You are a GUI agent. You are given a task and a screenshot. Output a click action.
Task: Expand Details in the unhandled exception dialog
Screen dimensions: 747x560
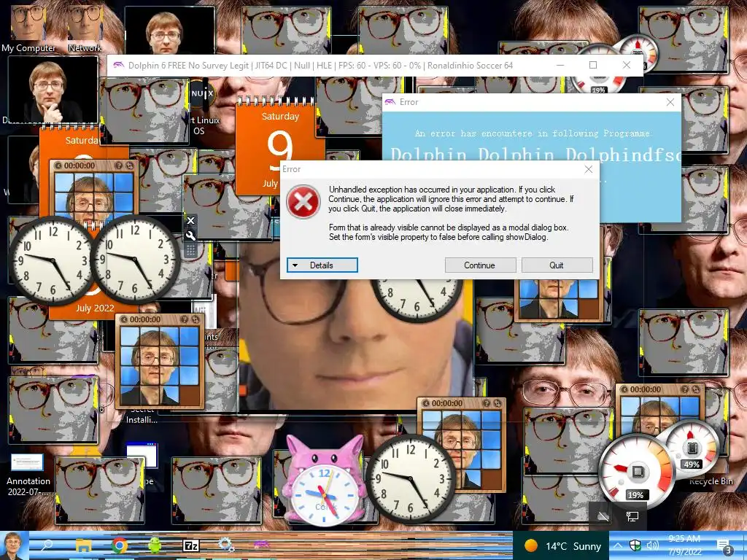click(322, 265)
